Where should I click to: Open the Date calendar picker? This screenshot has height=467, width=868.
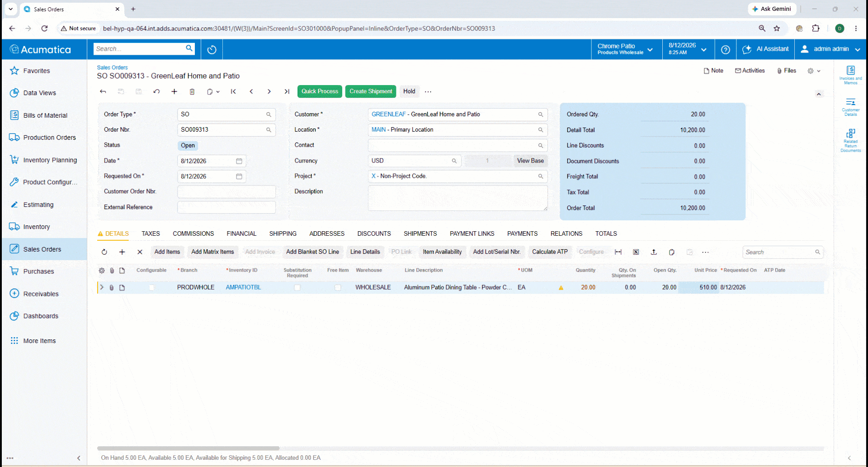[239, 161]
